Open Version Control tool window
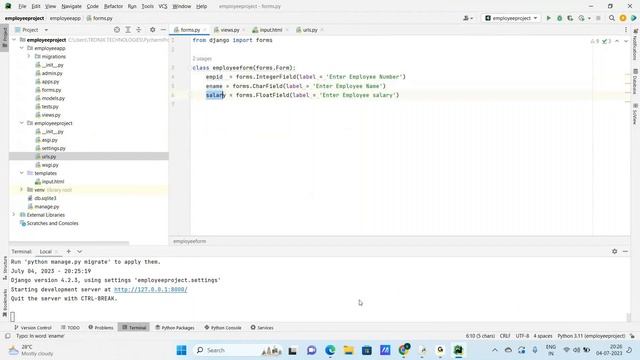The height and width of the screenshot is (360, 640). (x=33, y=327)
